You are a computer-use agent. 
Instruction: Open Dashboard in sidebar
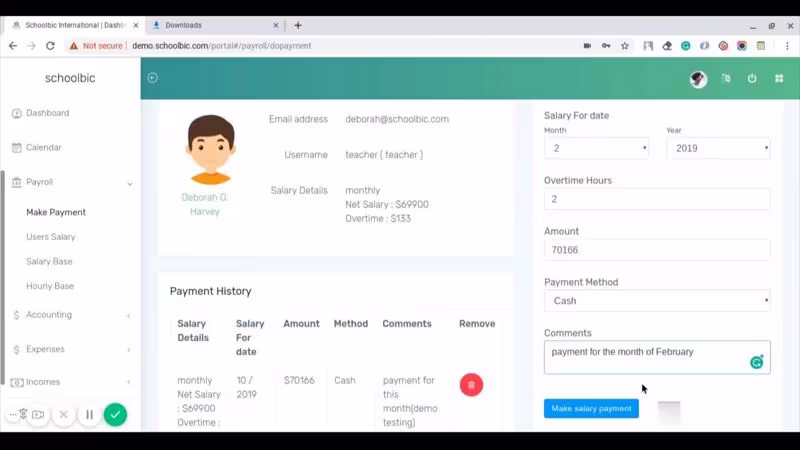pos(47,113)
